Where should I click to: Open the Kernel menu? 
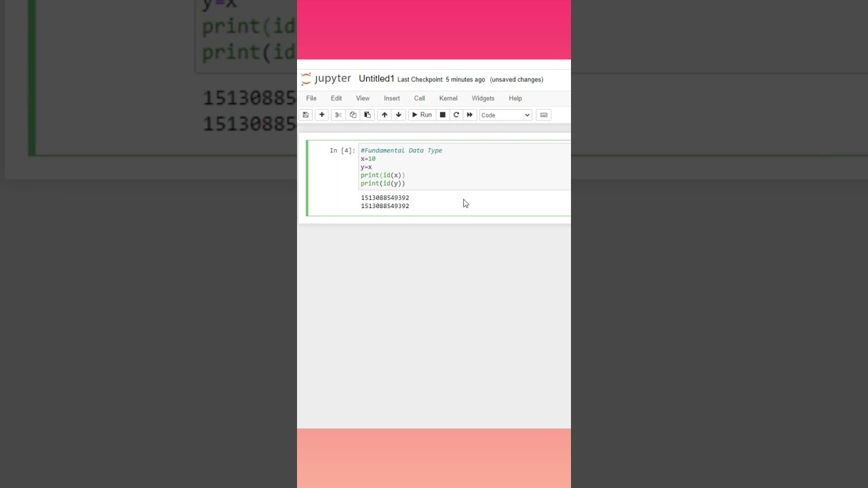coord(448,98)
